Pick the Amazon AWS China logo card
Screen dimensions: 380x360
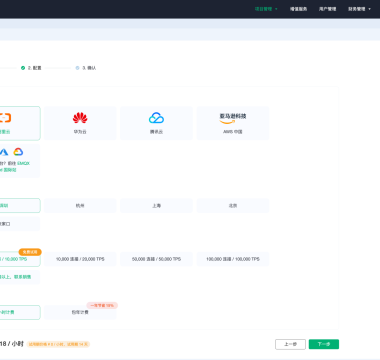pos(233,123)
